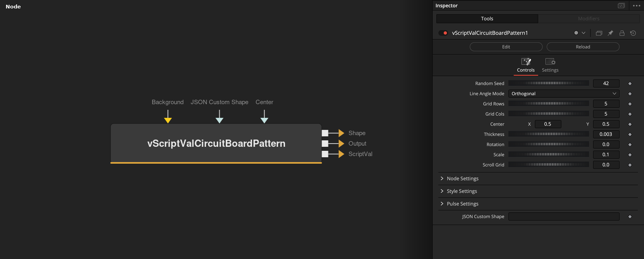Click the Grid Rows slider
The image size is (644, 259).
point(549,104)
